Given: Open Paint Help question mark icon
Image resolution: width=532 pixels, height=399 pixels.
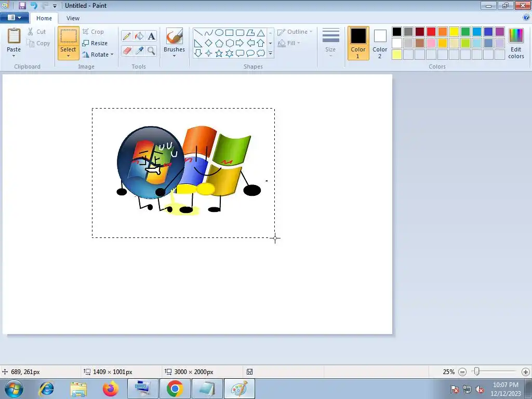Looking at the screenshot, I should click(526, 17).
